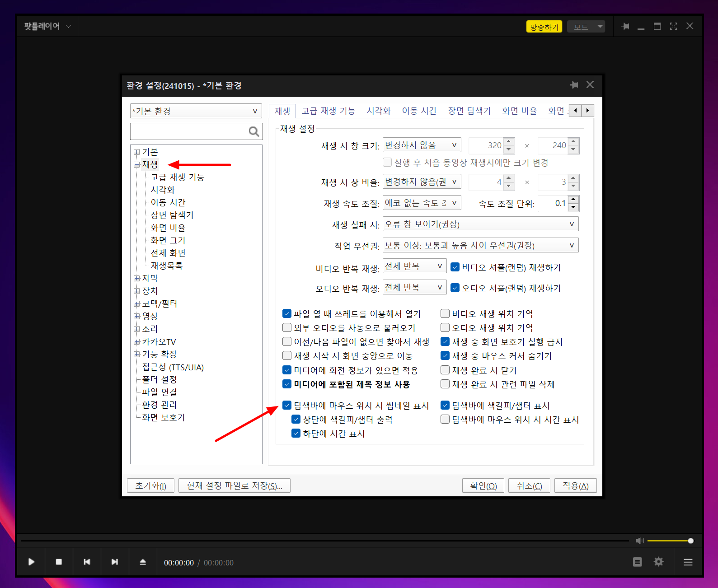Click the search magnifier icon

point(254,131)
